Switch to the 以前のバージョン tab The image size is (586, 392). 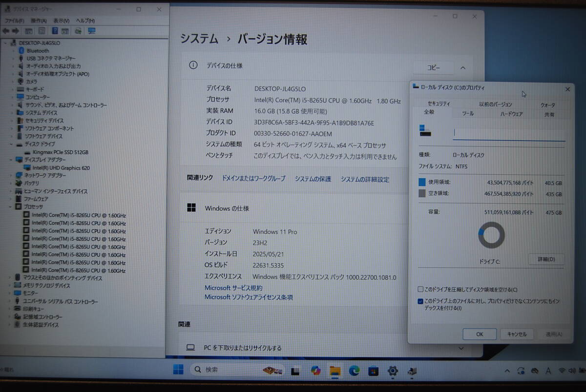pos(495,104)
